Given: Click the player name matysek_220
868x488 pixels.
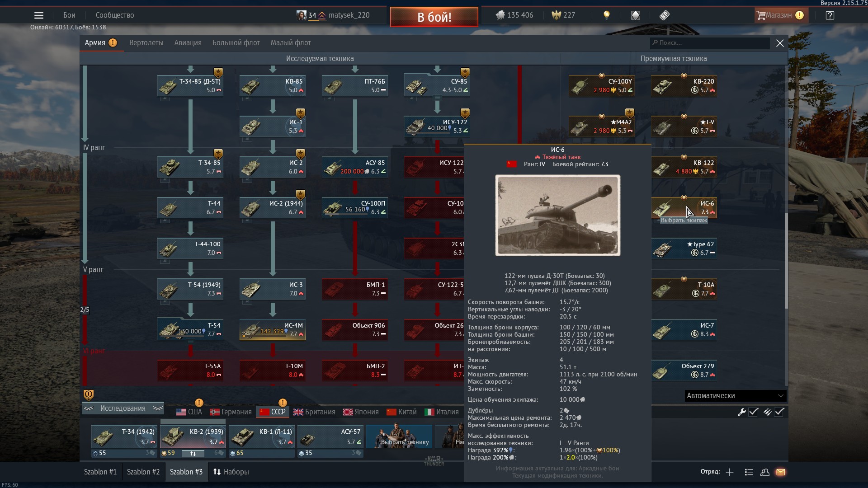Looking at the screenshot, I should (x=349, y=15).
